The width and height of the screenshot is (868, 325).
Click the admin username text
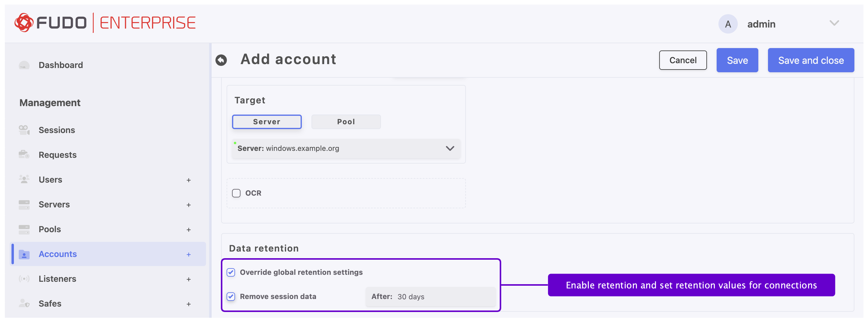[x=761, y=24]
